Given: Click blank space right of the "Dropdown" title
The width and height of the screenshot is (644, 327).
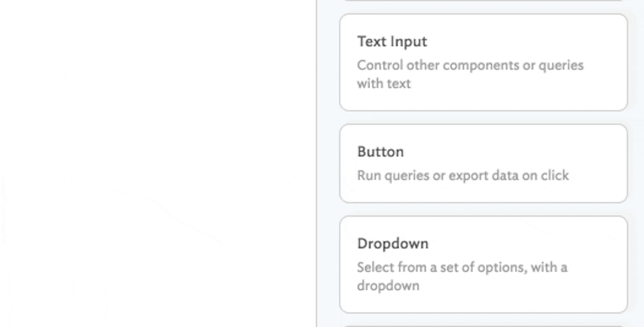Looking at the screenshot, I should point(525,243).
